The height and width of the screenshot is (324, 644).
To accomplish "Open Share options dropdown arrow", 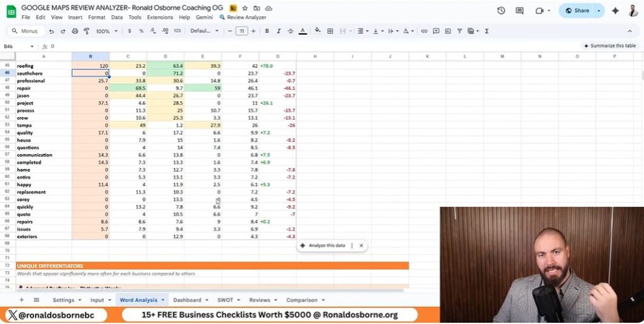I will [599, 11].
